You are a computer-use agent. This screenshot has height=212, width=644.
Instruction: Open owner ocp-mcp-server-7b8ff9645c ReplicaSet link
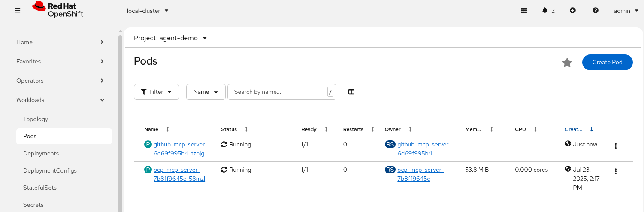[420, 174]
